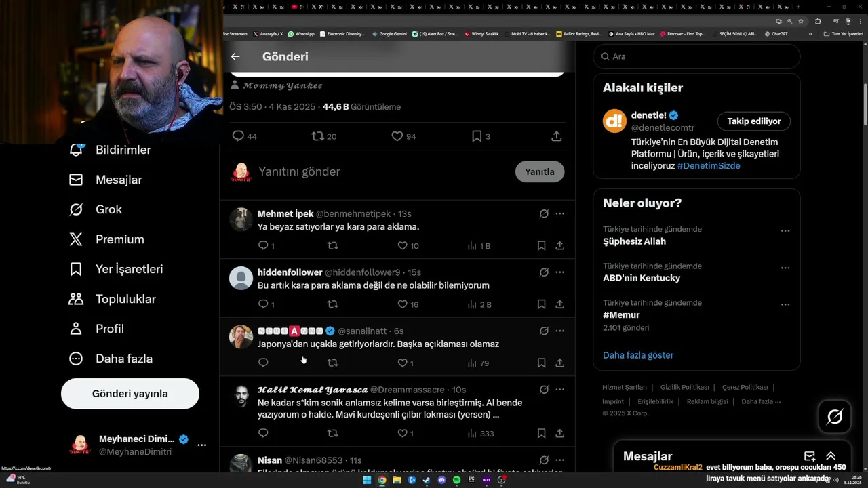Ask Grok about hiddenfollower's comment

pyautogui.click(x=544, y=272)
